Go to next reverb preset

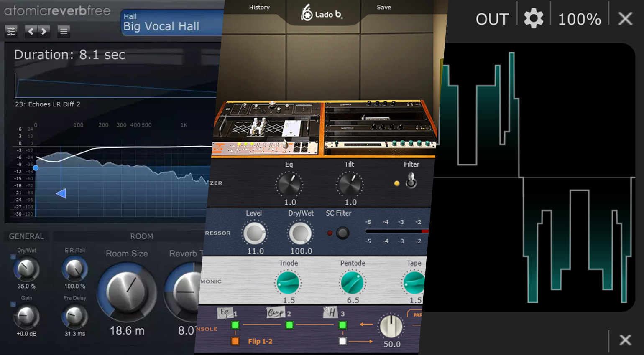44,31
